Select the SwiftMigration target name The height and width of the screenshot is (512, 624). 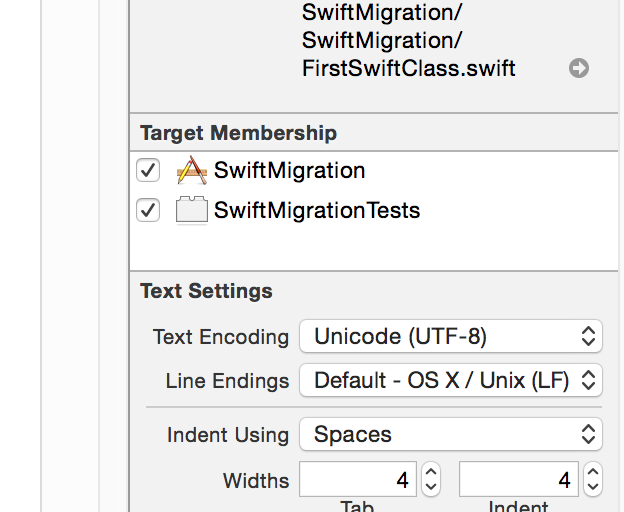coord(289,171)
